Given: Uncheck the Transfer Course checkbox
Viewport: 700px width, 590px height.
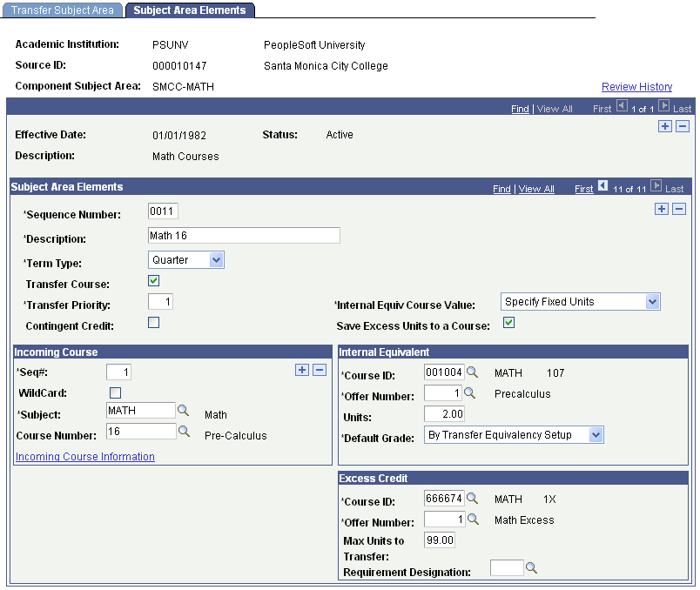Looking at the screenshot, I should pos(151,280).
